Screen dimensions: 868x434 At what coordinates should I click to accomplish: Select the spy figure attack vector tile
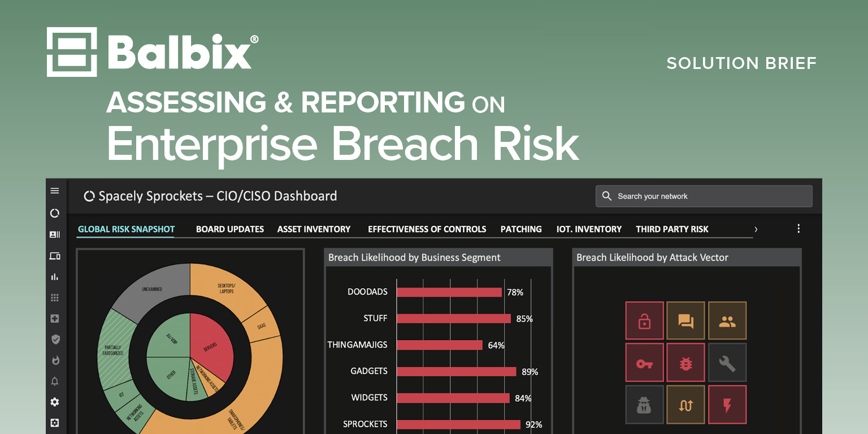pos(644,405)
